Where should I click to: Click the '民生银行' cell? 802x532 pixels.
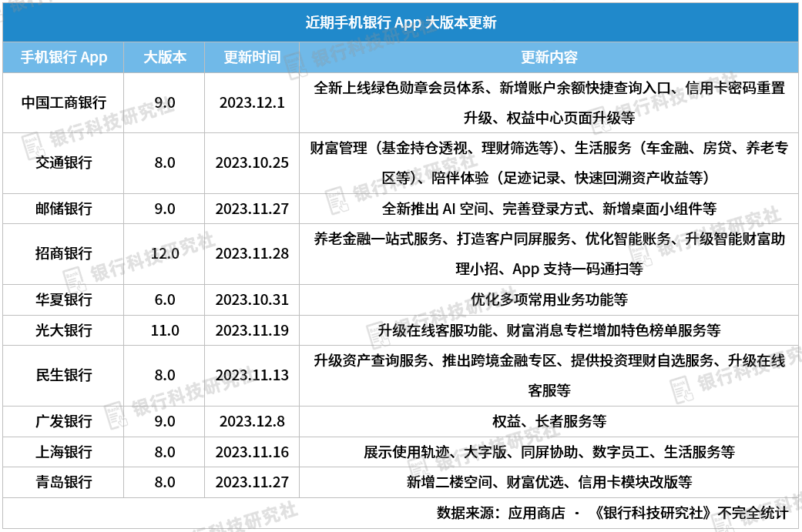click(64, 375)
